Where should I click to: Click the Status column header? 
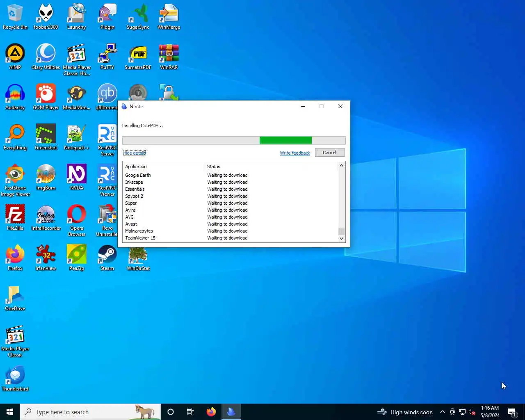click(x=271, y=167)
